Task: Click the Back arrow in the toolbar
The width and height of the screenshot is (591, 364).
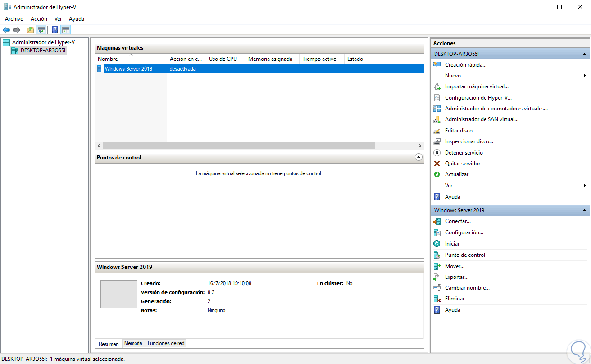Action: (x=6, y=30)
